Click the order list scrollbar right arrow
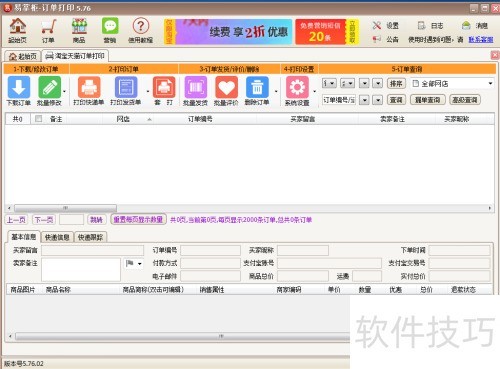The width and height of the screenshot is (500, 369). point(490,208)
